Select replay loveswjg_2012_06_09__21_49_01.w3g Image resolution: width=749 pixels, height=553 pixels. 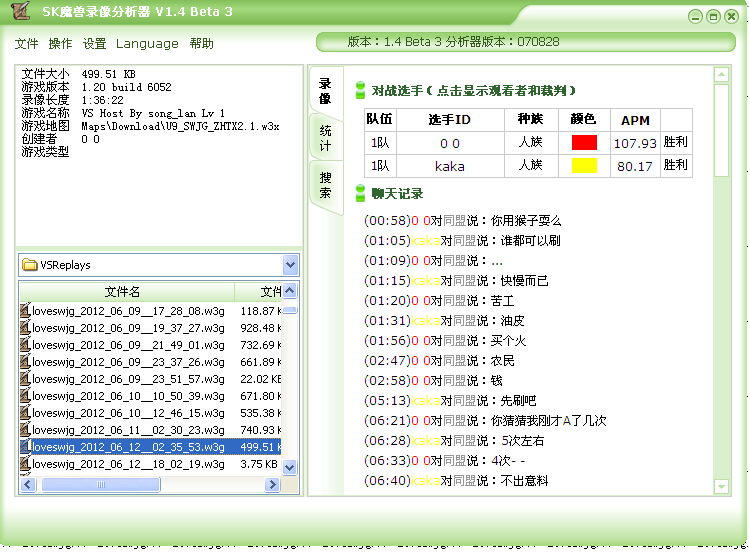pos(128,345)
